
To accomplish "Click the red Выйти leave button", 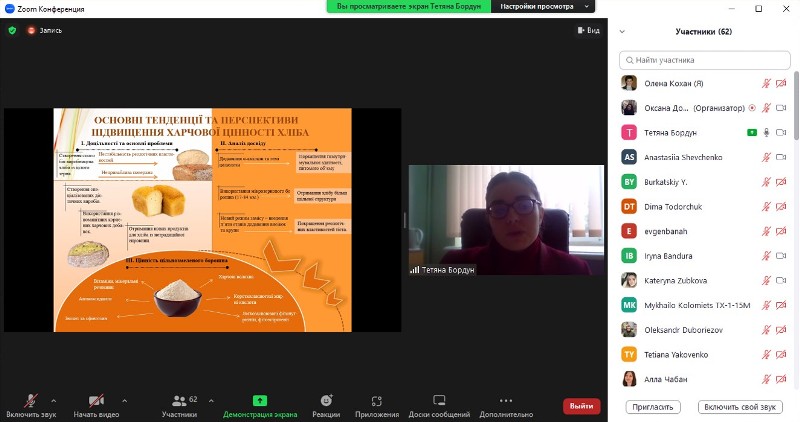I will [582, 406].
